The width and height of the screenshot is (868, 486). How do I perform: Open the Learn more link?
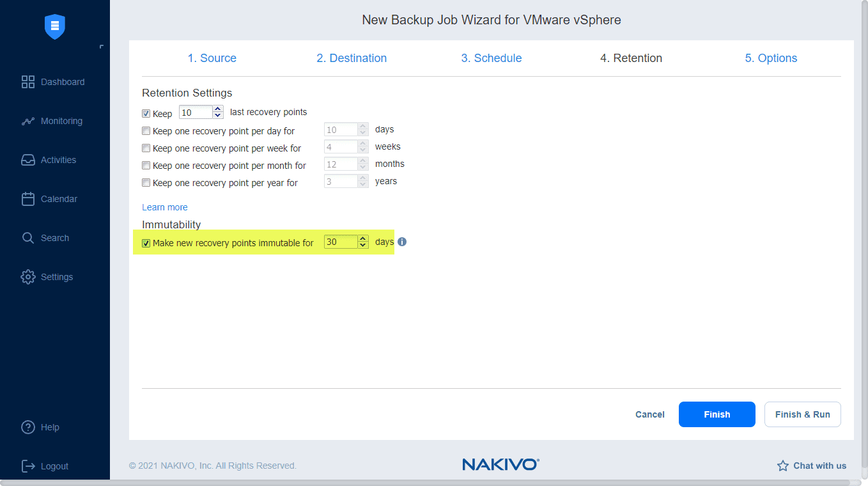(x=164, y=207)
